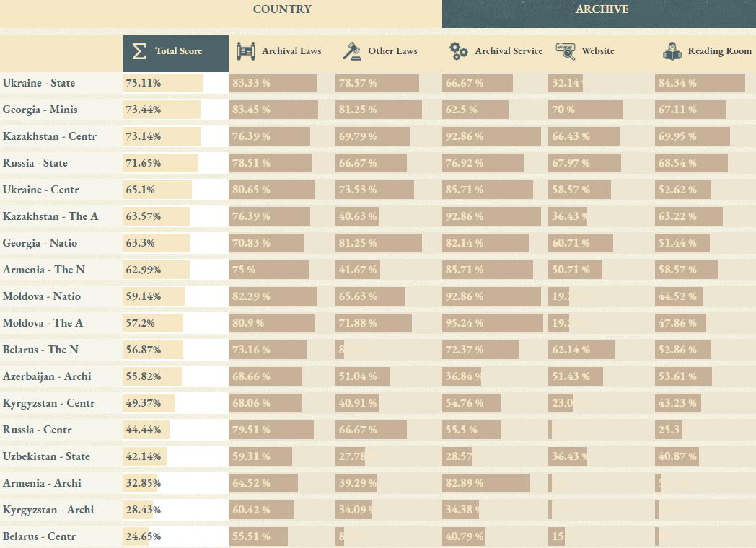Click the Archival Laws scroll icon

(x=246, y=51)
